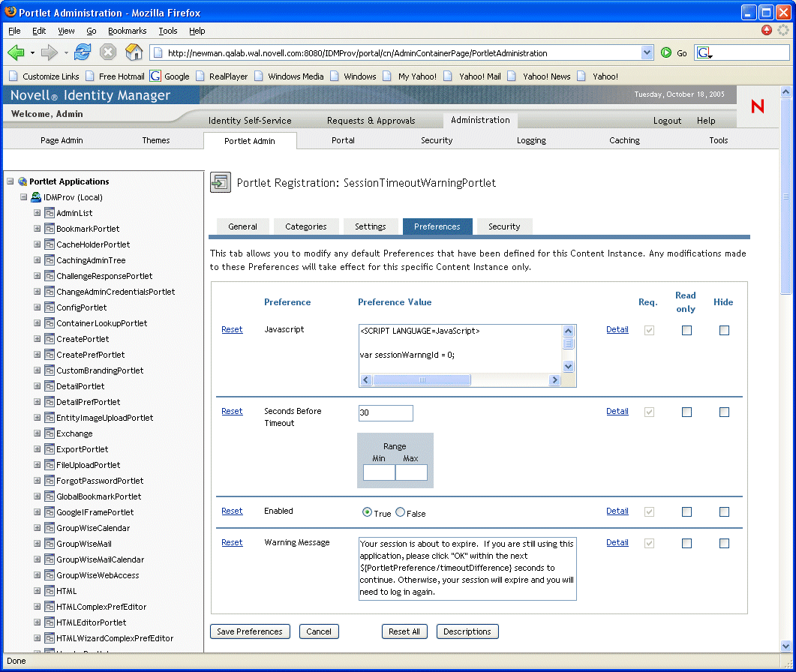Click the Novell red N logo

(758, 106)
